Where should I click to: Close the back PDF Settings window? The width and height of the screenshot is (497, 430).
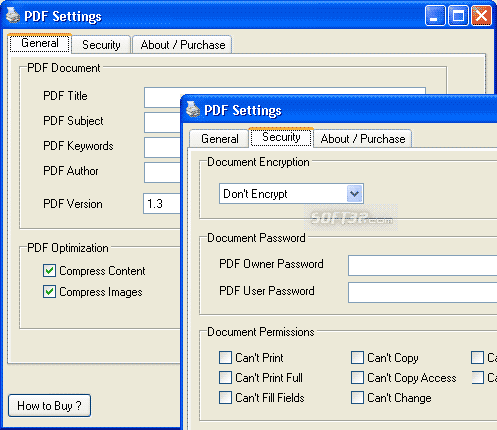coord(481,16)
